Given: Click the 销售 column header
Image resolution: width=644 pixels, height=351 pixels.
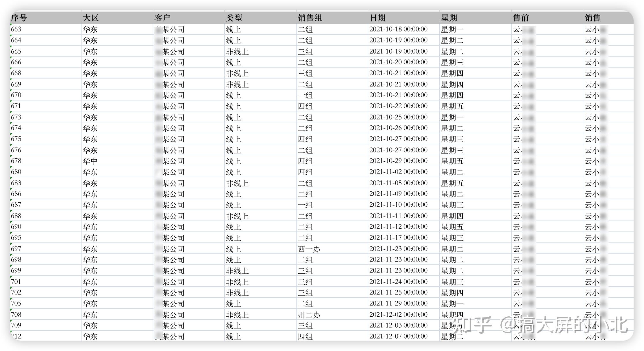Looking at the screenshot, I should 592,18.
